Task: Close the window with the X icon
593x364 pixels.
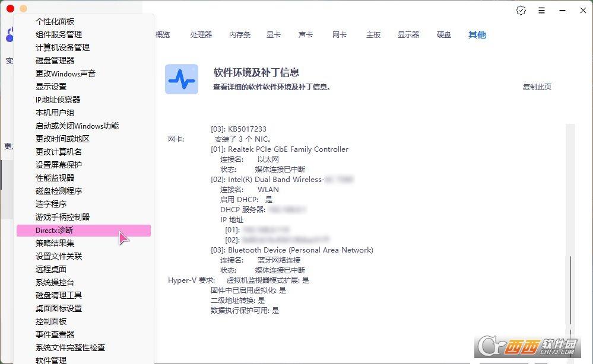Action: (x=583, y=11)
